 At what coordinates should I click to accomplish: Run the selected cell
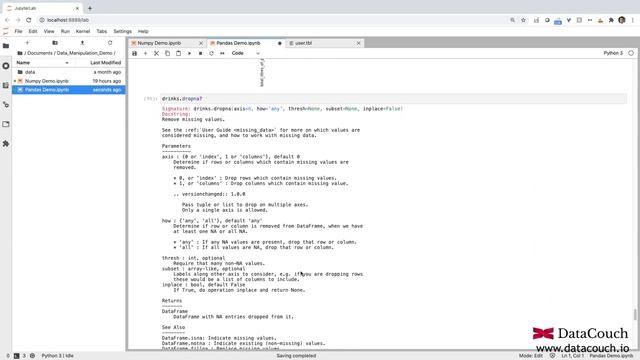click(189, 53)
